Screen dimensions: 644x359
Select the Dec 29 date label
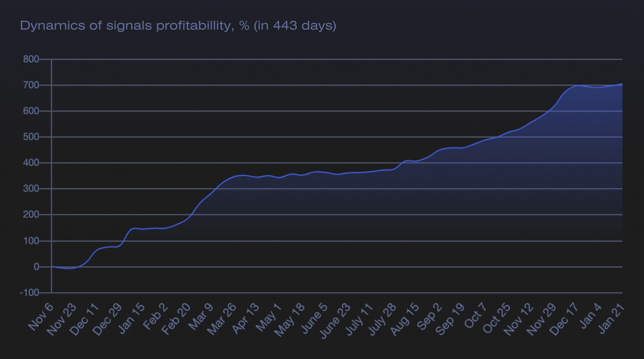[107, 320]
